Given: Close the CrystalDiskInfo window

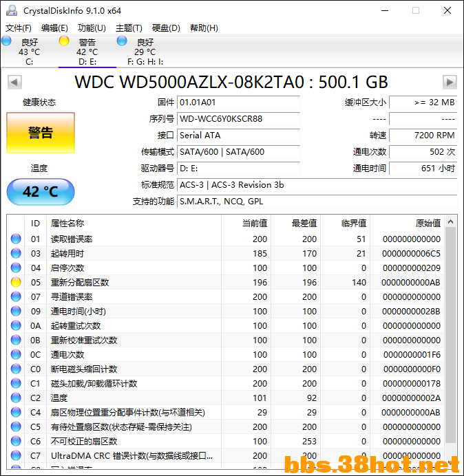Looking at the screenshot, I should pyautogui.click(x=447, y=10).
